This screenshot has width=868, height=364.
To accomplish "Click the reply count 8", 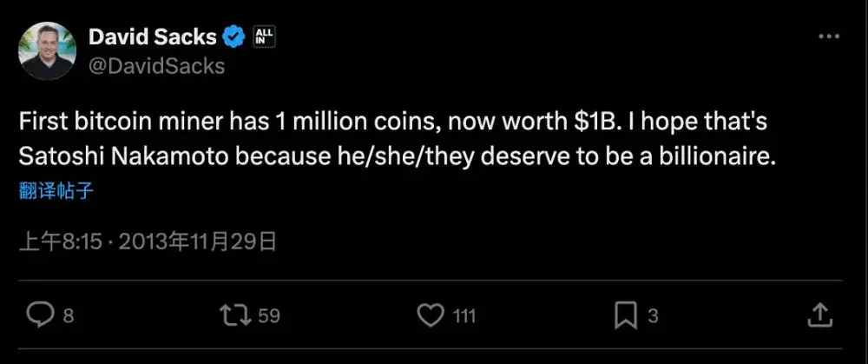I will pos(69,316).
